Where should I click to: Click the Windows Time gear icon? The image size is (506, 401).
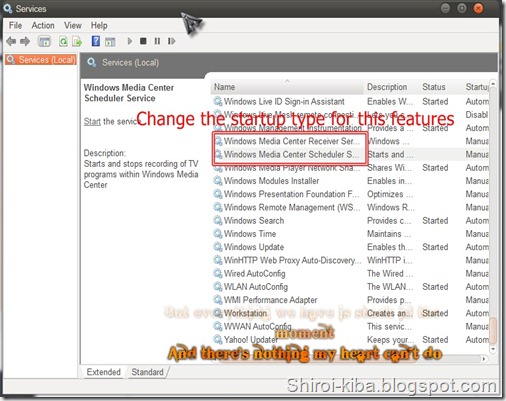pos(218,234)
